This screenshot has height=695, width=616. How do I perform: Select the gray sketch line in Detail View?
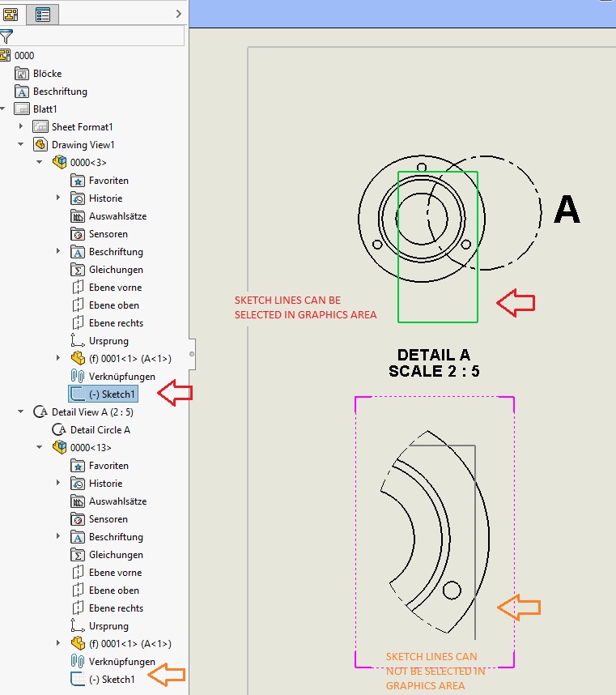(475, 542)
